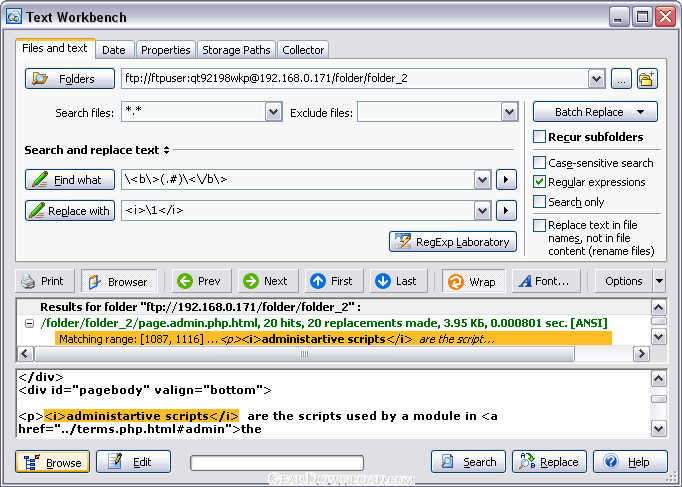The width and height of the screenshot is (682, 487).
Task: Collapse the page.admin.php.html result node
Action: point(29,323)
